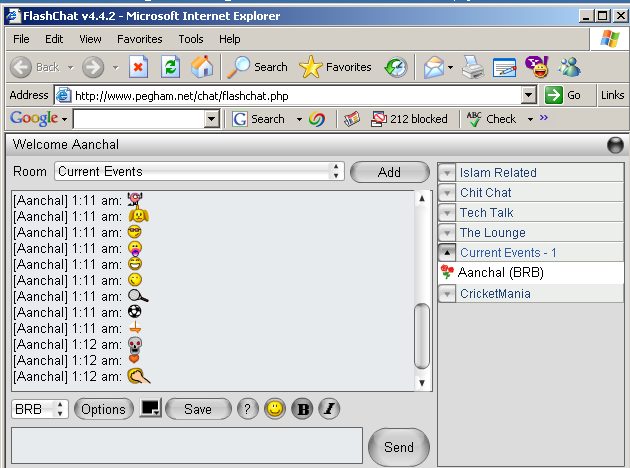Open the File menu

click(21, 39)
